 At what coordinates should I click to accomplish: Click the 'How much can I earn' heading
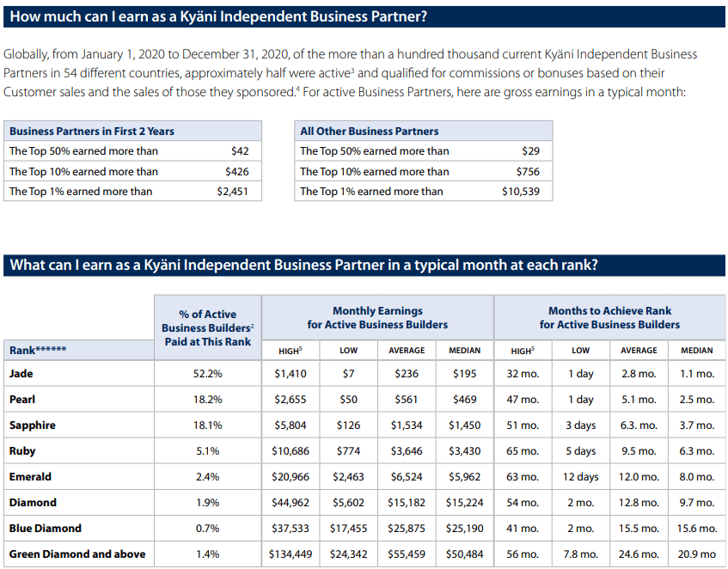218,16
